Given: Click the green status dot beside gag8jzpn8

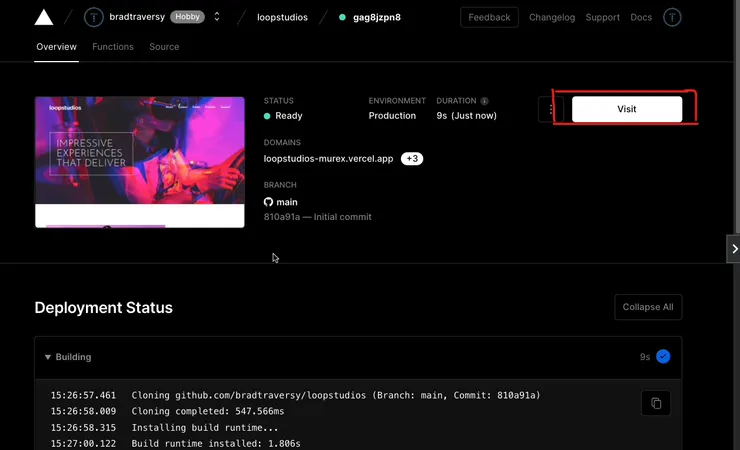Looking at the screenshot, I should coord(342,17).
